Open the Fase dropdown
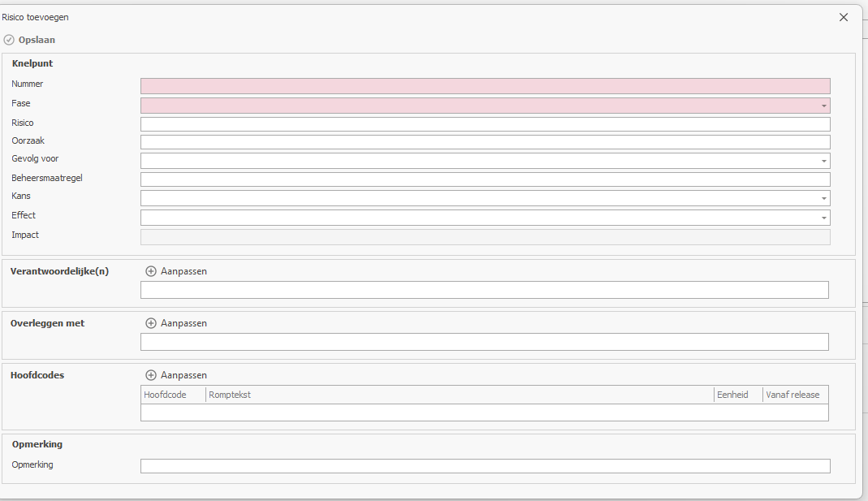868x501 pixels. click(823, 106)
